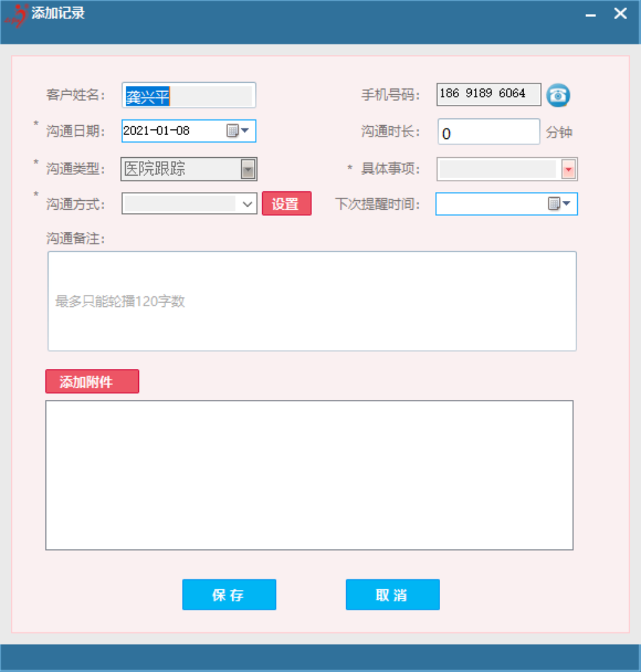Screen dimensions: 641x672
Task: Save the record with 保存
Action: (x=229, y=595)
